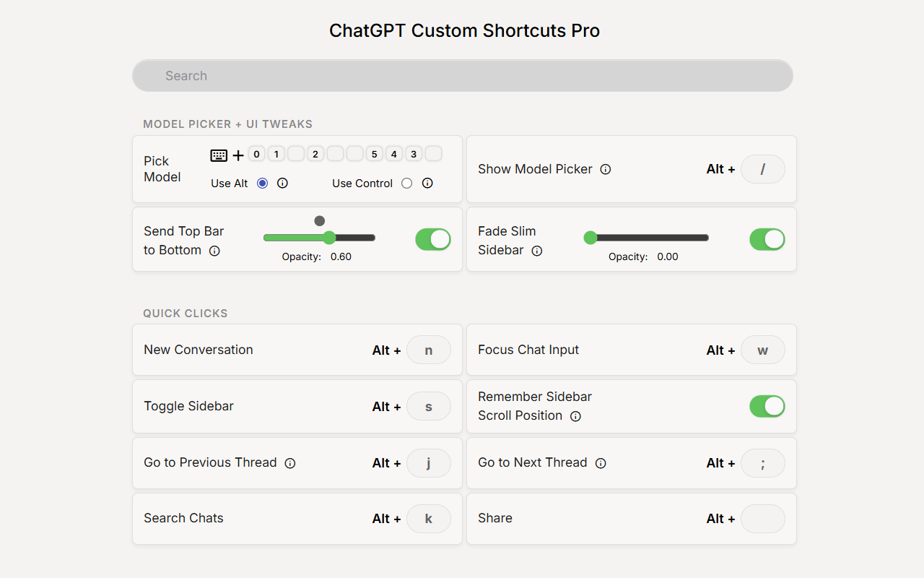Click Pick Model key box 3
The image size is (924, 578).
(x=413, y=154)
